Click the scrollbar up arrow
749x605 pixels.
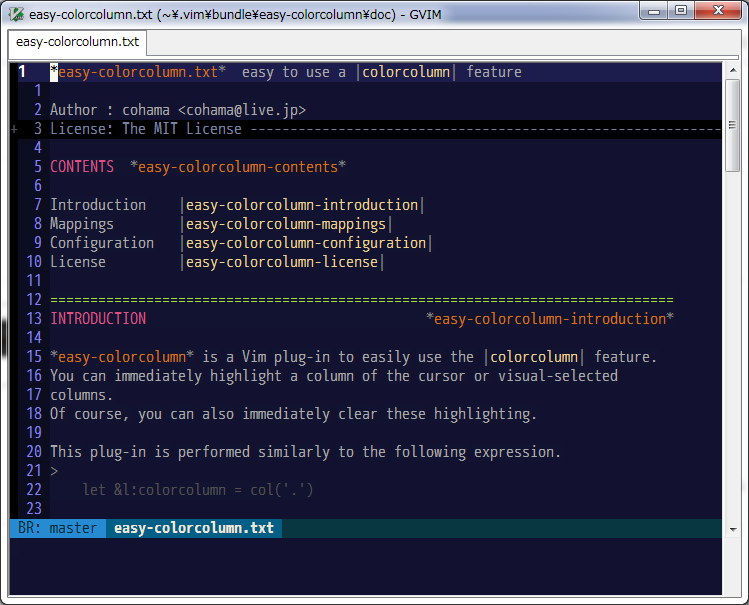pos(732,71)
